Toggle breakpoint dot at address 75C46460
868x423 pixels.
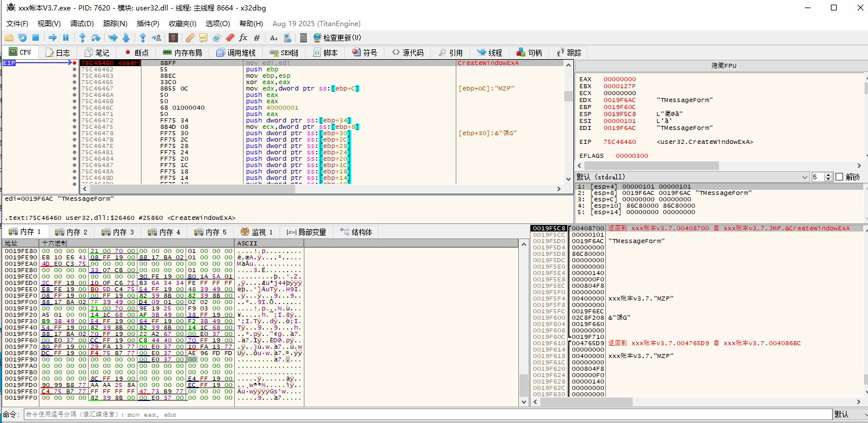74,63
